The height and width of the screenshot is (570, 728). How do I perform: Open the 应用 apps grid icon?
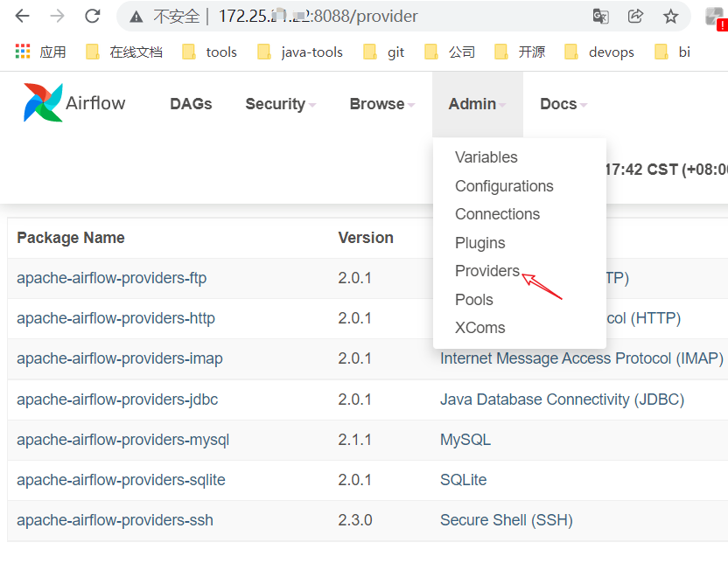(21, 52)
